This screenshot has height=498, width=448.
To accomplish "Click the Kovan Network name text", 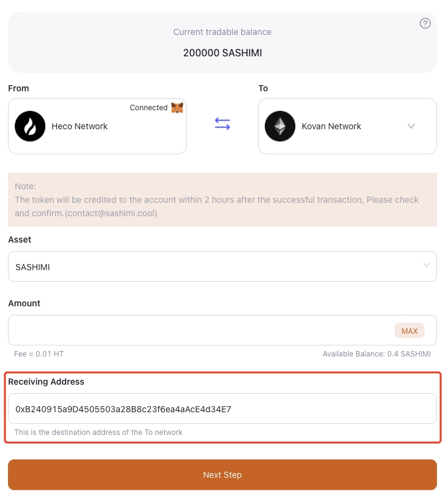I will (332, 126).
